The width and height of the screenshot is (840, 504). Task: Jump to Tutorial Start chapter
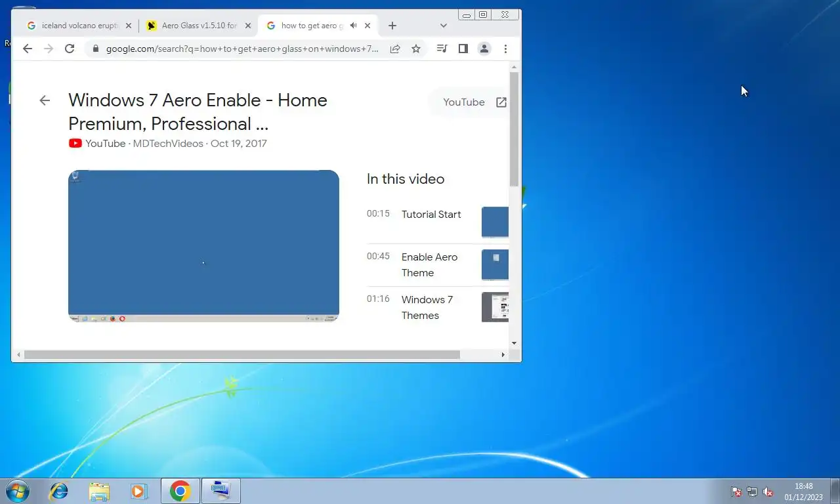click(431, 215)
